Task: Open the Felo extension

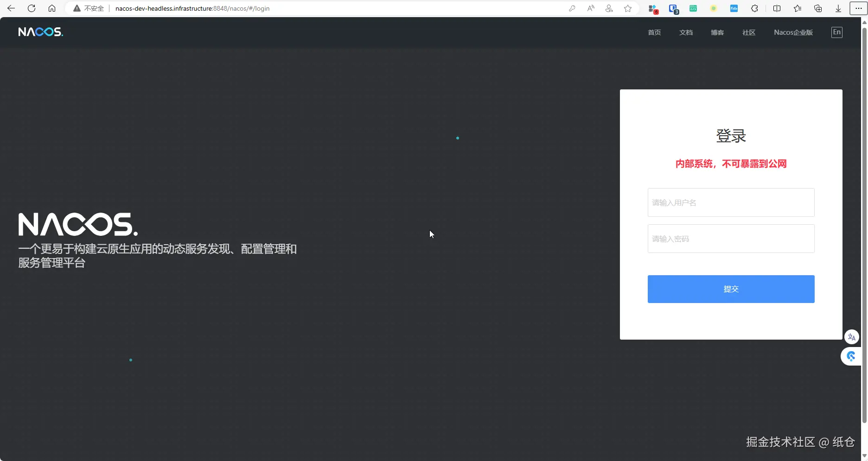Action: pyautogui.click(x=734, y=8)
